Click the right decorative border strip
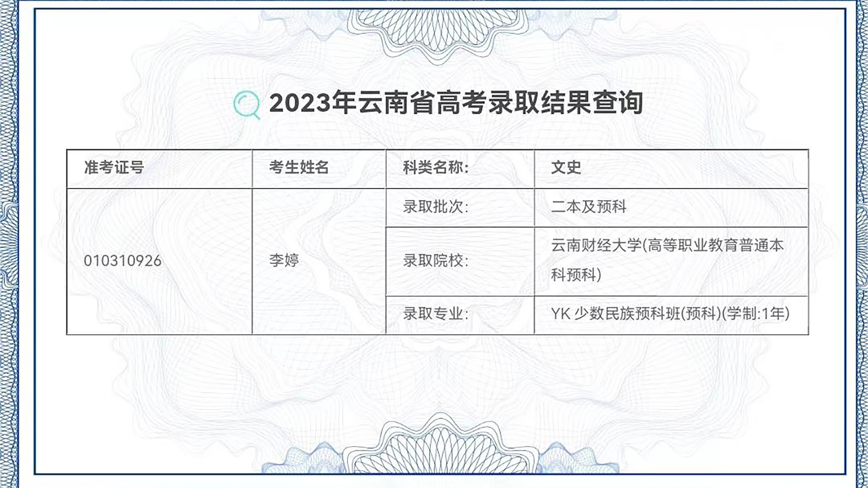The width and height of the screenshot is (868, 488). pyautogui.click(x=861, y=244)
